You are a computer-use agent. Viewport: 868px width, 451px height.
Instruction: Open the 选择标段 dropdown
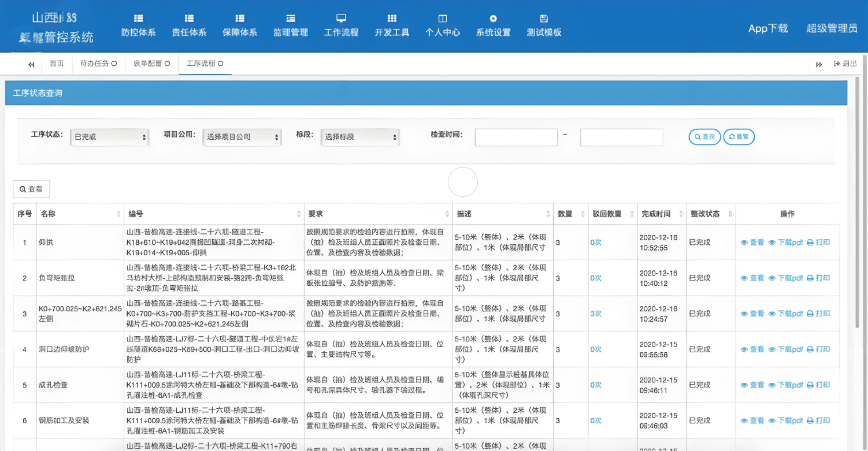pyautogui.click(x=360, y=137)
